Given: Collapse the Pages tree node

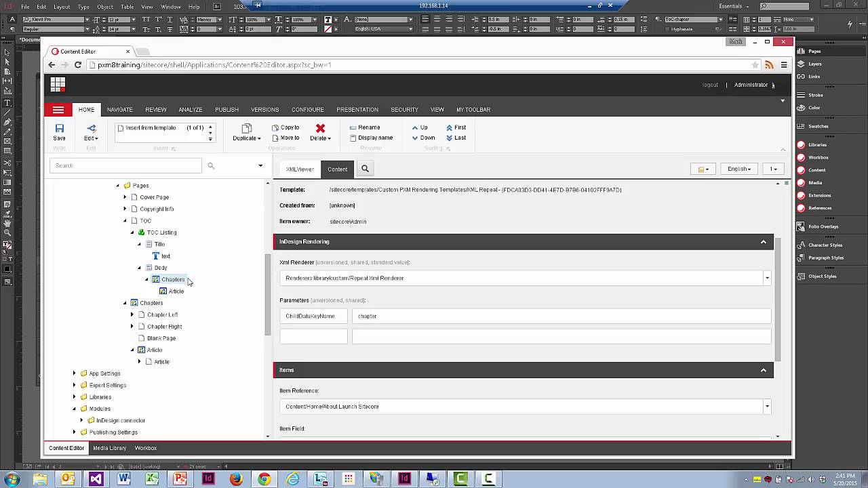Looking at the screenshot, I should point(118,186).
